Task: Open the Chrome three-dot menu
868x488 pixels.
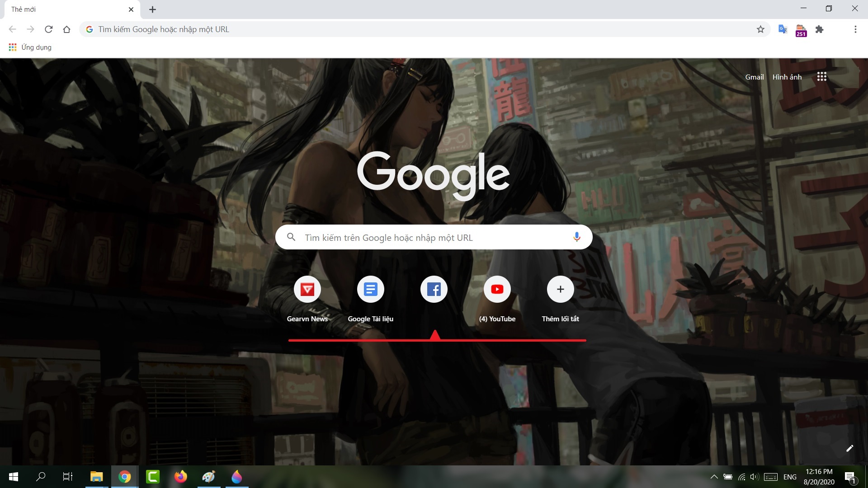Action: 855,29
